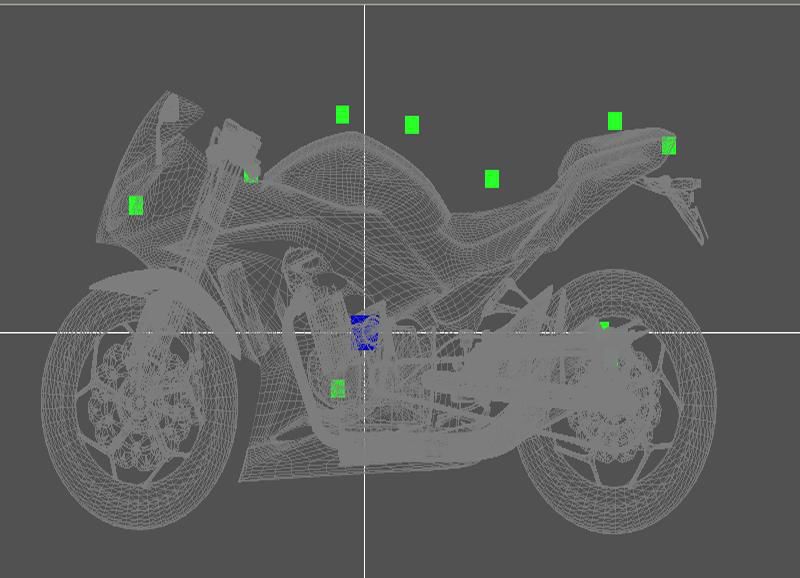Select the blue marker at the axis crosshair
This screenshot has height=578, width=800.
point(365,333)
